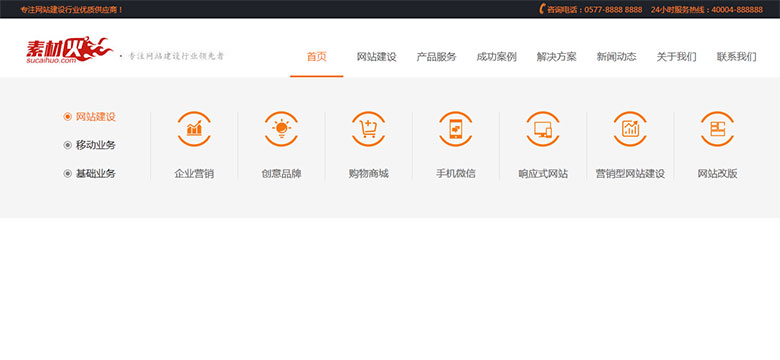780x360 pixels.
Task: Click the 网站改版 text link
Action: (x=717, y=174)
